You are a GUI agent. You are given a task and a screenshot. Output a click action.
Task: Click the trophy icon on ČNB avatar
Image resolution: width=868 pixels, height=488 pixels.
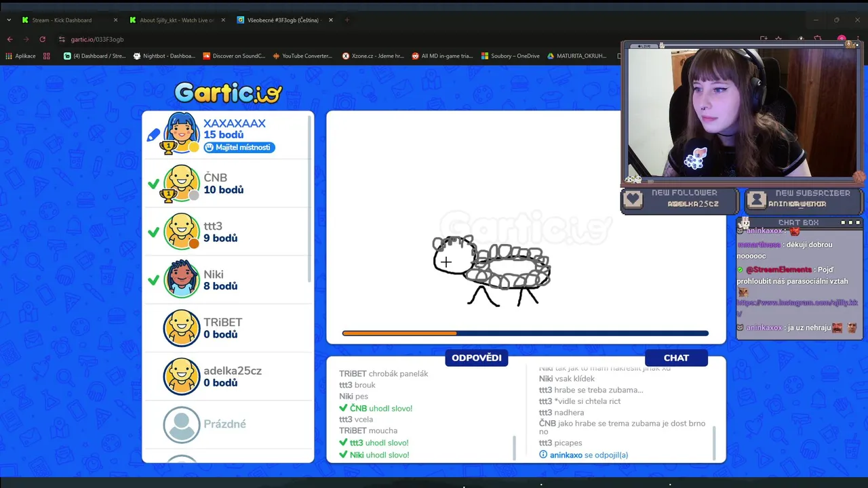(167, 195)
